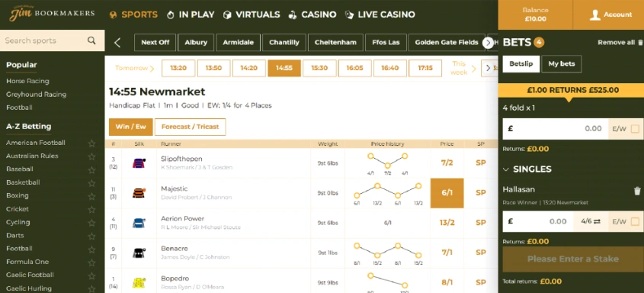Select Benacre price 7/1
This screenshot has height=293, width=644.
click(x=447, y=253)
